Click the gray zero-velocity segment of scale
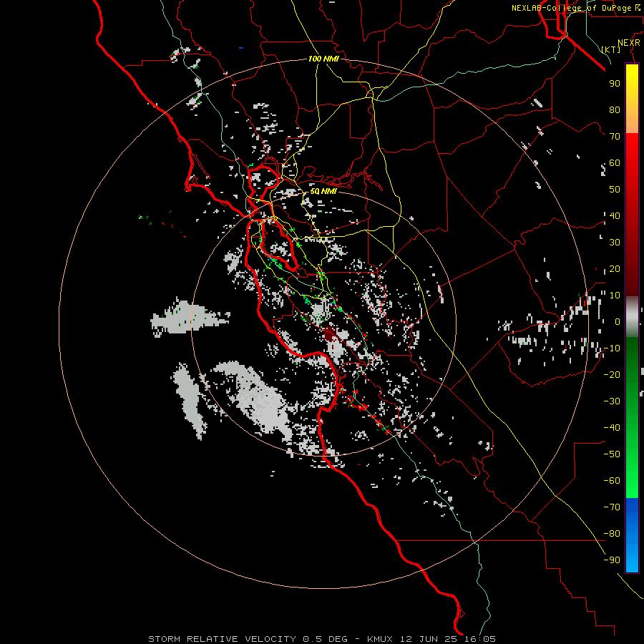Image resolution: width=644 pixels, height=644 pixels. tap(632, 317)
